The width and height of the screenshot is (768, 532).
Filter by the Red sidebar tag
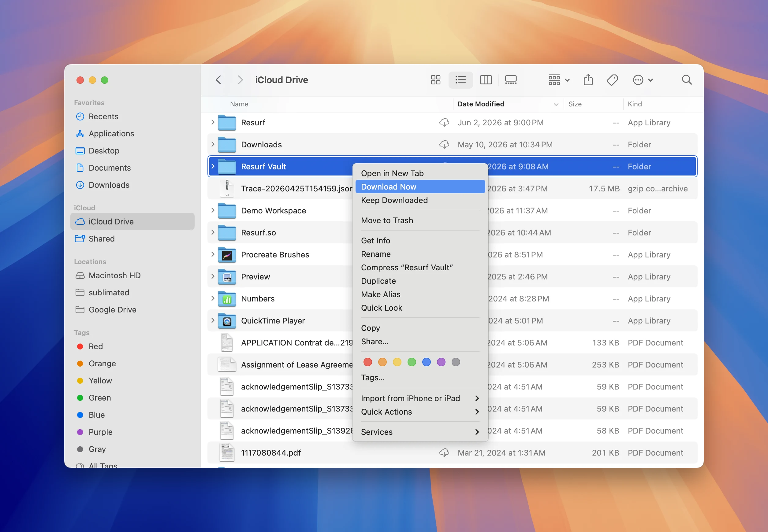tap(132, 346)
